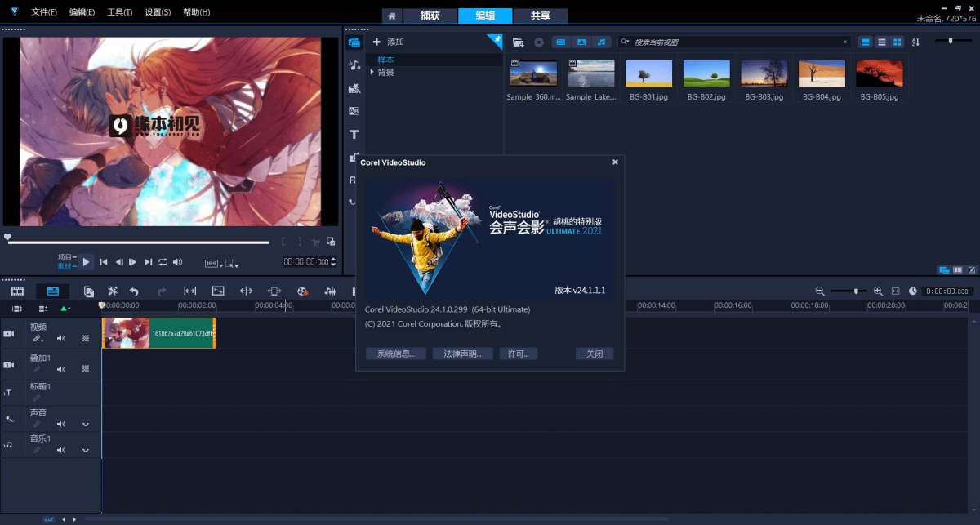Open the search options dropdown magnifier
The height and width of the screenshot is (525, 980).
[x=626, y=42]
